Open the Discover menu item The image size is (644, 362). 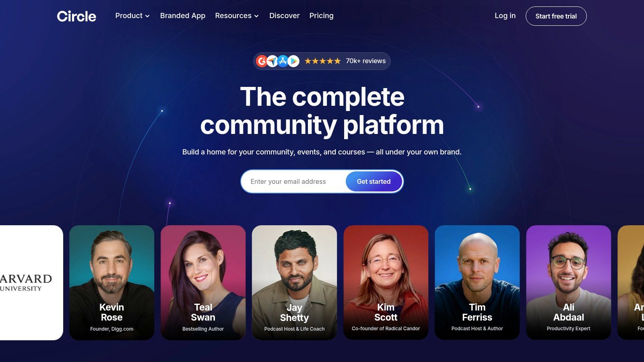point(285,16)
